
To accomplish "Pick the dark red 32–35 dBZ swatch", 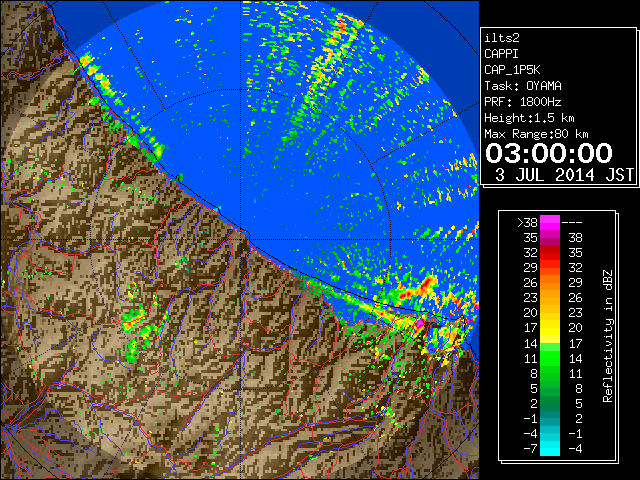I will [x=550, y=253].
